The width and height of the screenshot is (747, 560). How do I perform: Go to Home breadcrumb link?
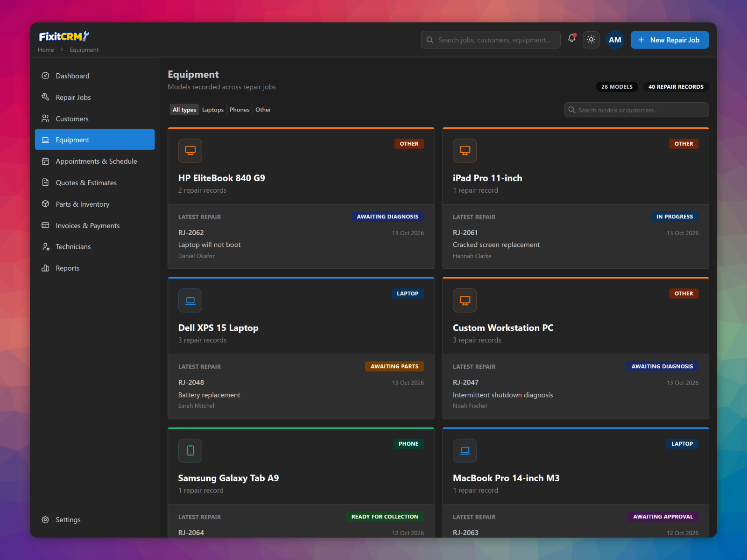[x=46, y=50]
